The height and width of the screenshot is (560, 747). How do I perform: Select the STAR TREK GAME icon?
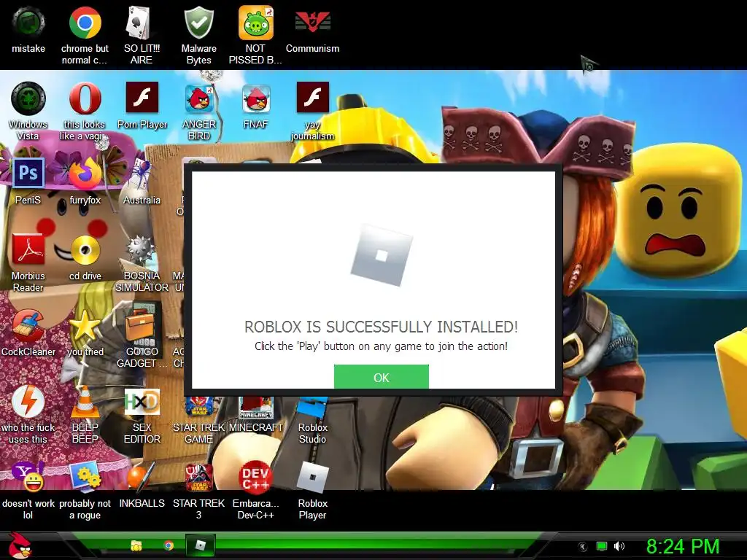coord(198,419)
